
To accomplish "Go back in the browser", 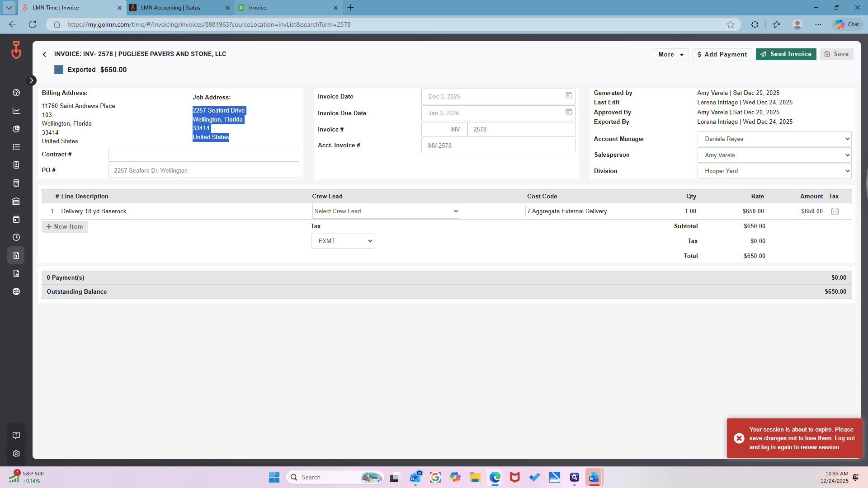I will coord(13,24).
